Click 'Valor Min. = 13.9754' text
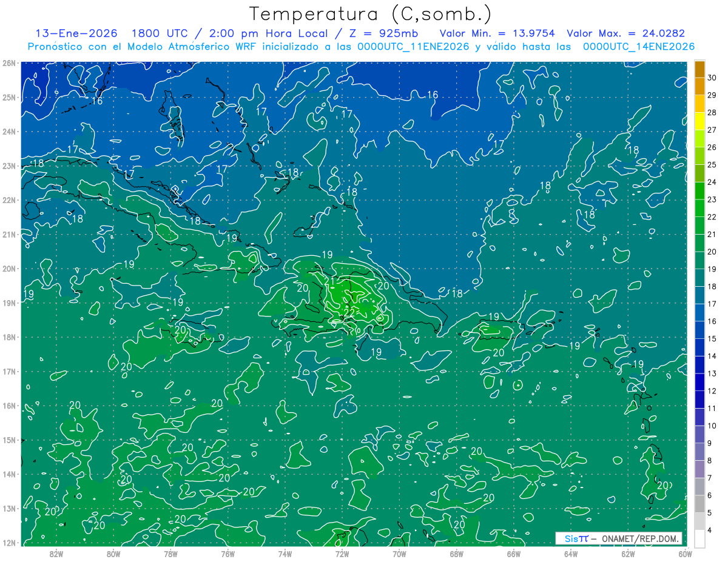The height and width of the screenshot is (562, 728). click(x=497, y=33)
